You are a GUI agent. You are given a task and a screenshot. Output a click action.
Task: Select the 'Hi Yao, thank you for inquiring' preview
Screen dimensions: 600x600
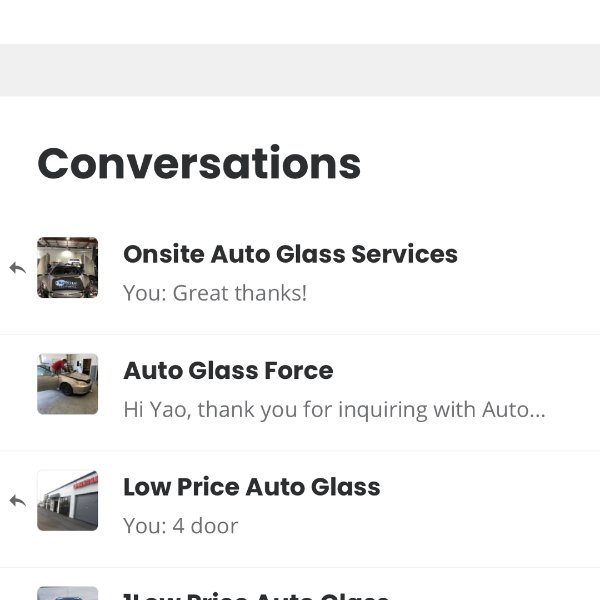(334, 410)
